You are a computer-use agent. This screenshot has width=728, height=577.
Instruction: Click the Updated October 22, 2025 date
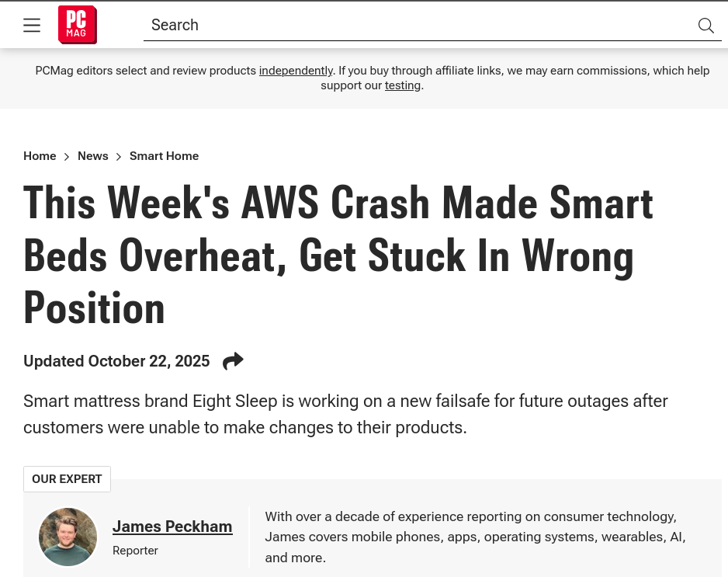tap(116, 361)
